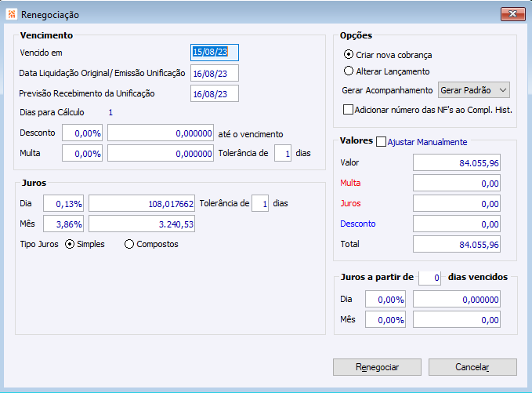Click the Multa percentage field in Vencimento

tap(82, 153)
